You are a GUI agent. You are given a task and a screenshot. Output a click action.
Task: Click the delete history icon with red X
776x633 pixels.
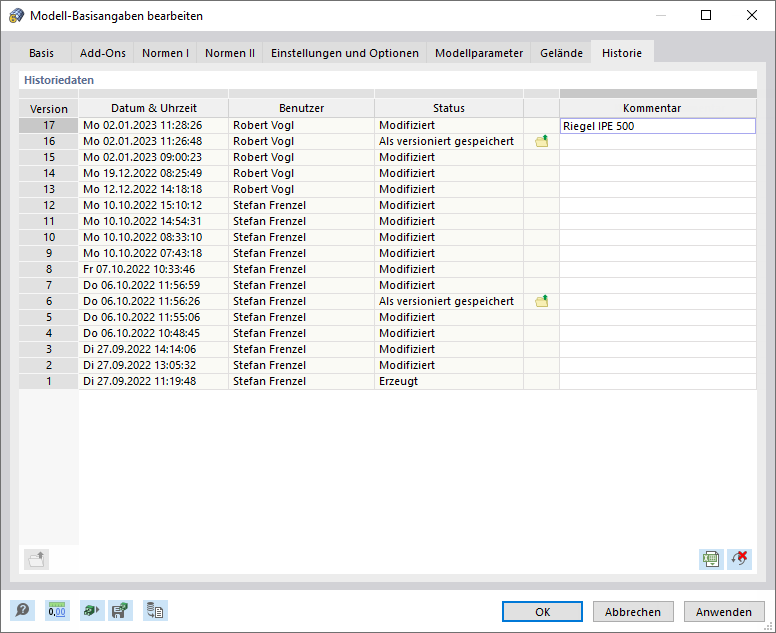click(739, 559)
